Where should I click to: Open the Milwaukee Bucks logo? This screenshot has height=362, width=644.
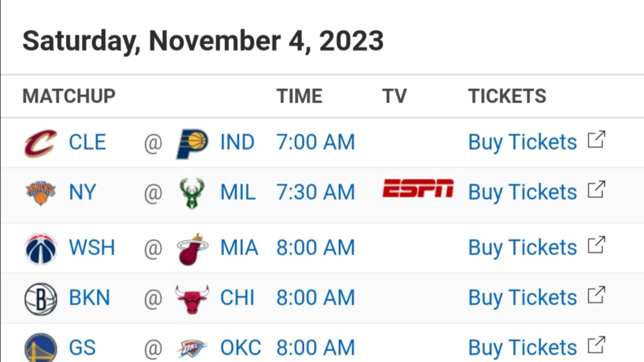click(192, 194)
